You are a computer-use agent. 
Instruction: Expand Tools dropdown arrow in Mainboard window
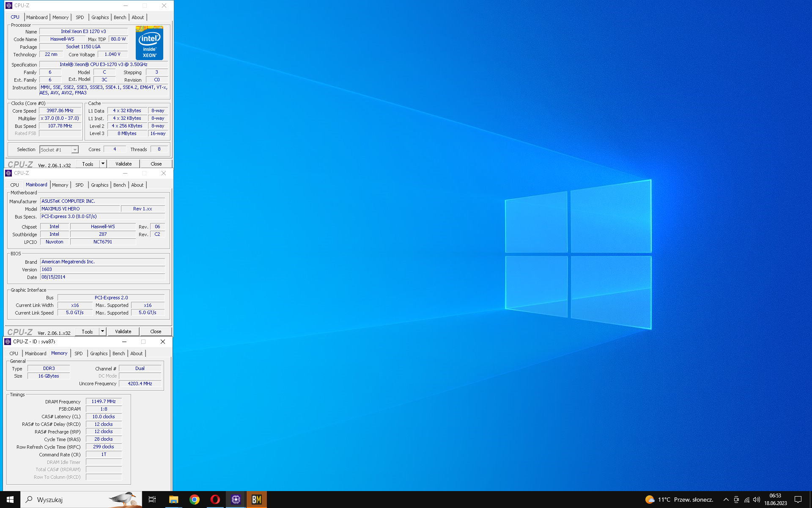tap(102, 331)
